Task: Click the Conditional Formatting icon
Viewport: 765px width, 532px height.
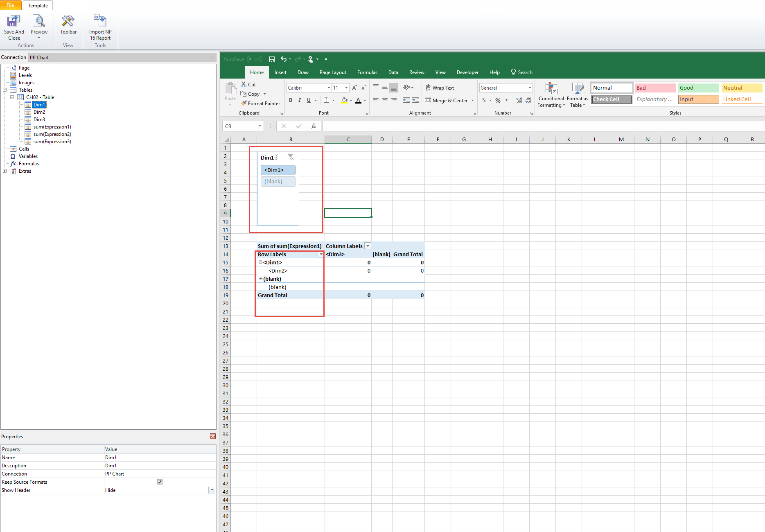Action: coord(551,89)
